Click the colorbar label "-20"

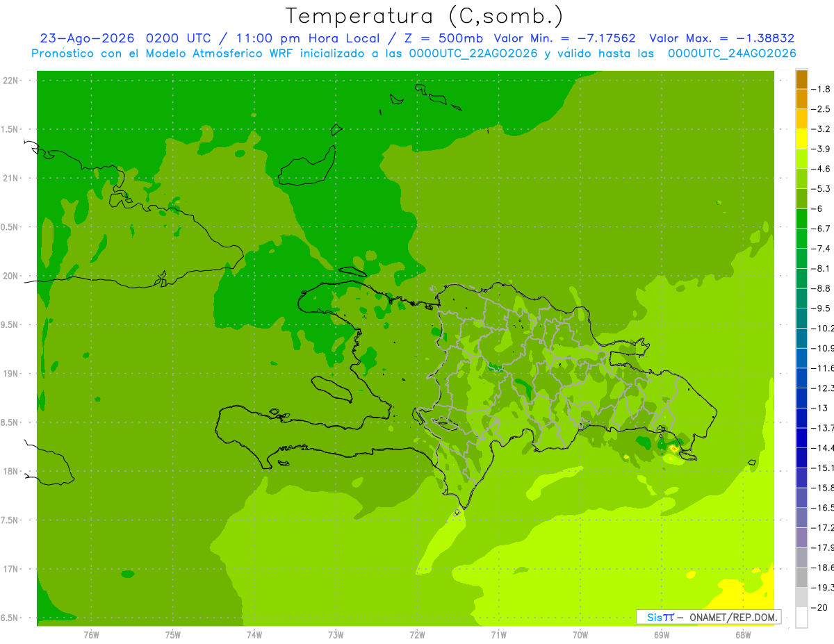819,607
